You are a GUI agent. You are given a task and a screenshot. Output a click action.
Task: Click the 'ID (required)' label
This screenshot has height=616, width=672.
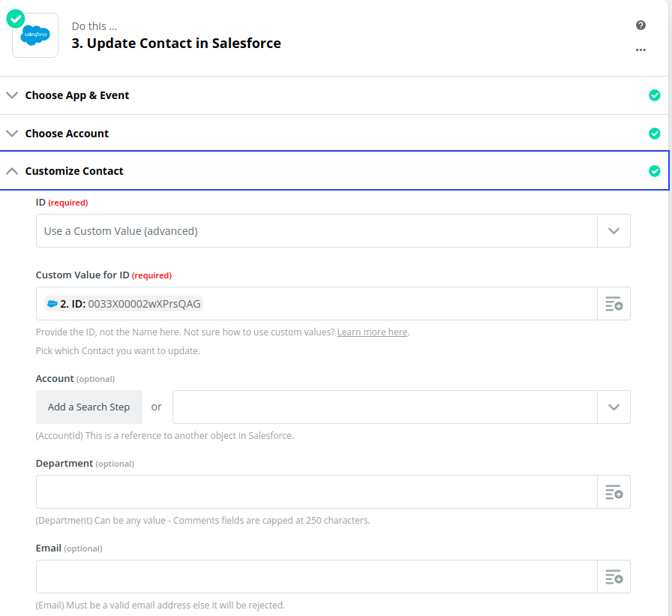pyautogui.click(x=61, y=203)
